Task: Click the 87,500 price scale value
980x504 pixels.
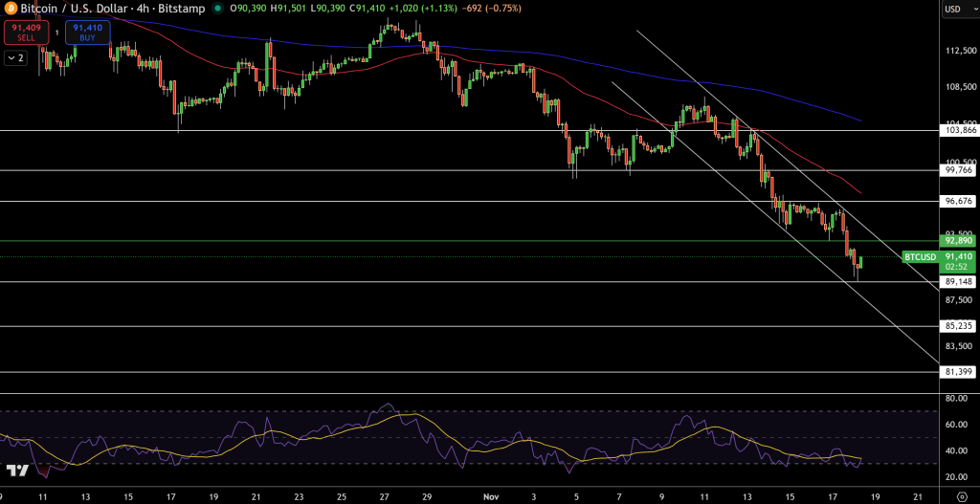Action: click(x=959, y=300)
